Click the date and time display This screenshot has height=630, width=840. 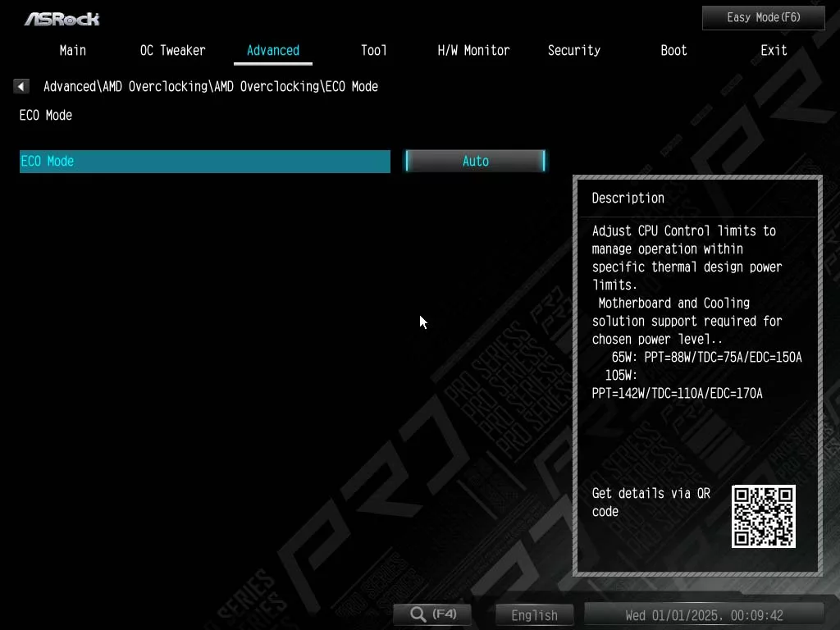704,614
